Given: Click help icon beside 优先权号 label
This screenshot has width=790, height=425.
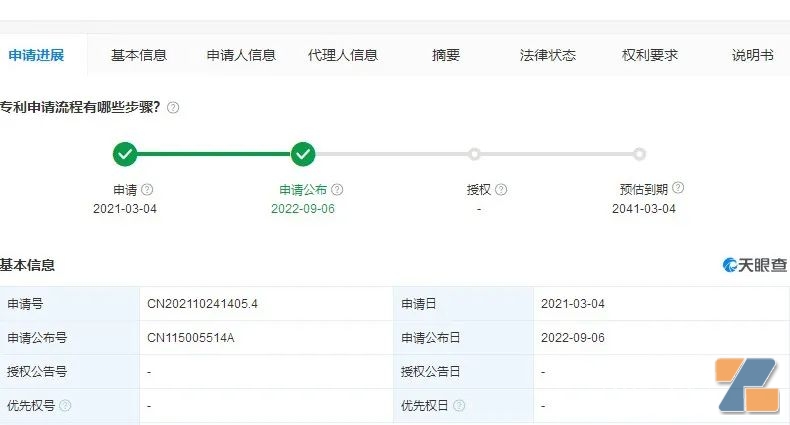Looking at the screenshot, I should coord(65,406).
